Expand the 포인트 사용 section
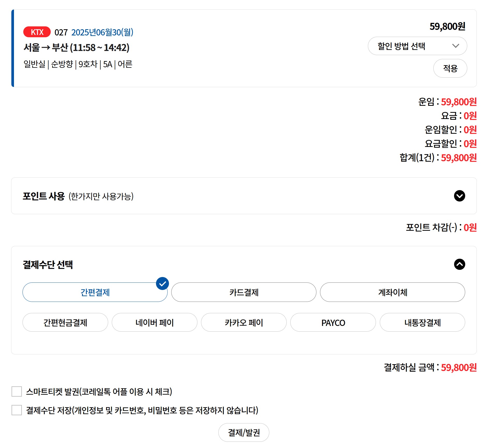Screen dimensions: 497x448 point(459,196)
